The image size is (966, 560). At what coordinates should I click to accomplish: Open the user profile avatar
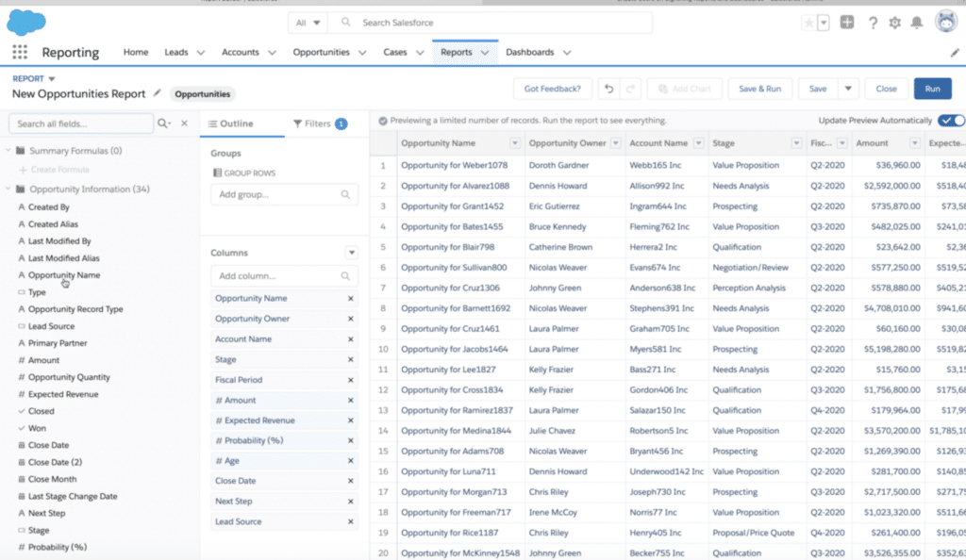[x=946, y=22]
